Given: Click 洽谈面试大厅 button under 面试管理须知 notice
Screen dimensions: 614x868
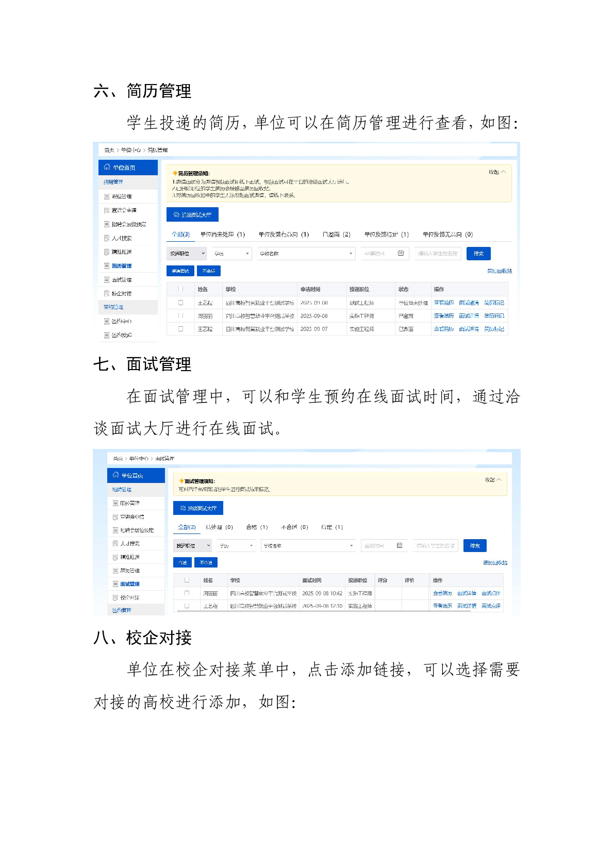Looking at the screenshot, I should [x=198, y=508].
